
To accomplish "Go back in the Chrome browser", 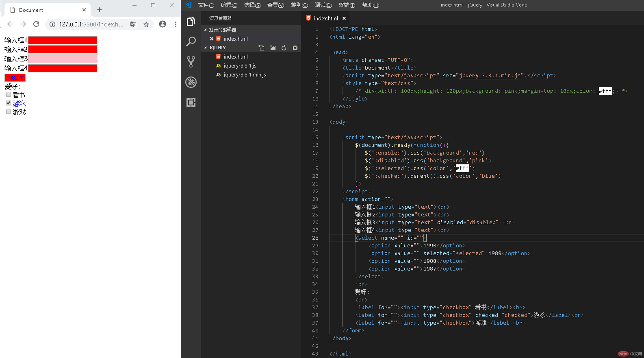I will (x=10, y=24).
